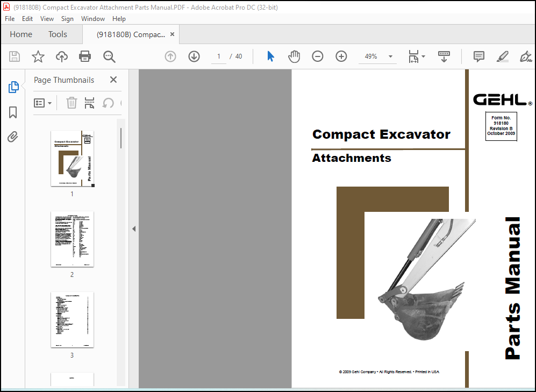The width and height of the screenshot is (536, 392).
Task: Open the Bookmarks sidebar panel
Action: click(13, 112)
